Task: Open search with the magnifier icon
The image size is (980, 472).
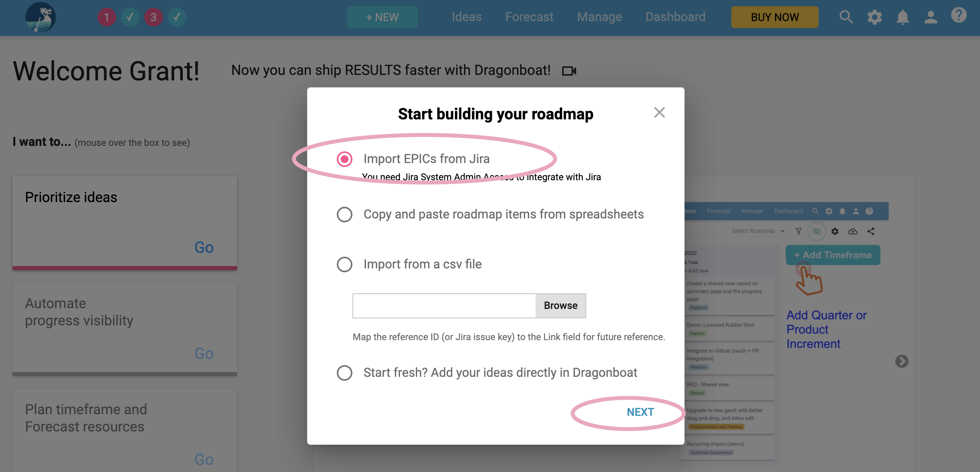Action: coord(846,17)
